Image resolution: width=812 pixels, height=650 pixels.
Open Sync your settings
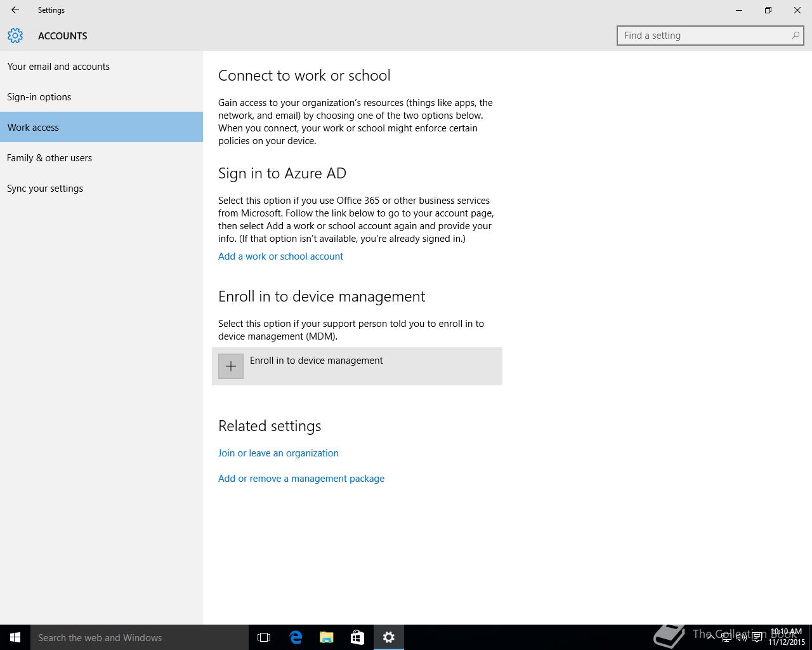(101, 188)
